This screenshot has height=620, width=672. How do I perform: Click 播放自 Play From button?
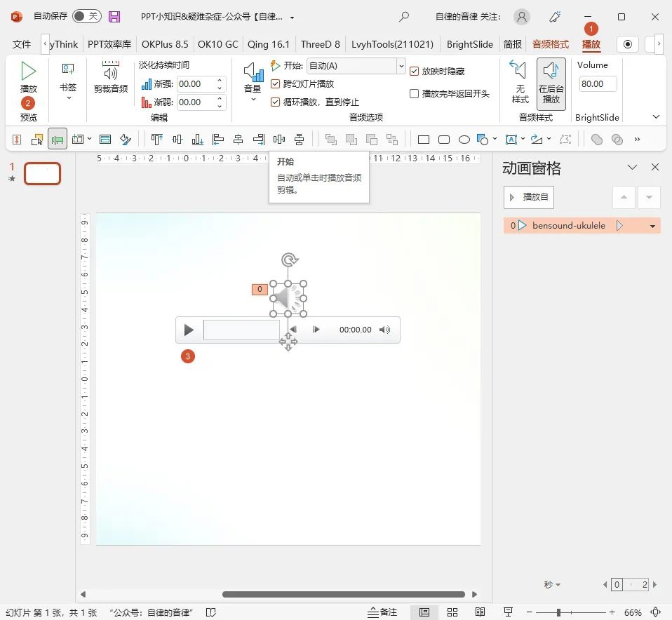pos(529,197)
